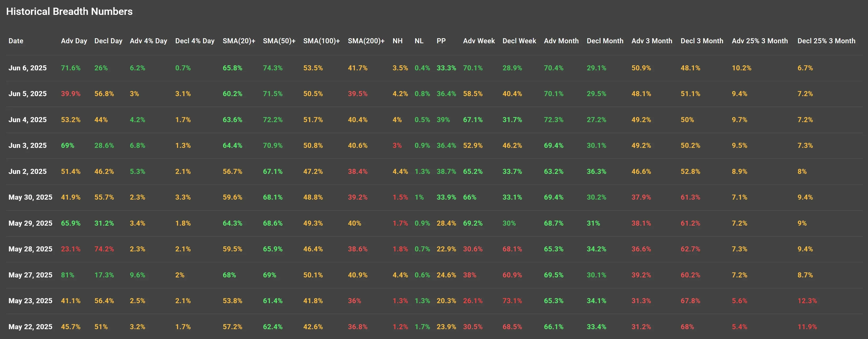Sort by the Adv Day column header

[x=74, y=41]
